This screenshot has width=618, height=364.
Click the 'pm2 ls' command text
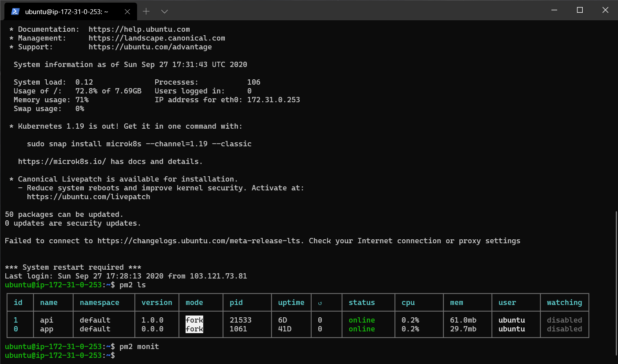coord(133,285)
